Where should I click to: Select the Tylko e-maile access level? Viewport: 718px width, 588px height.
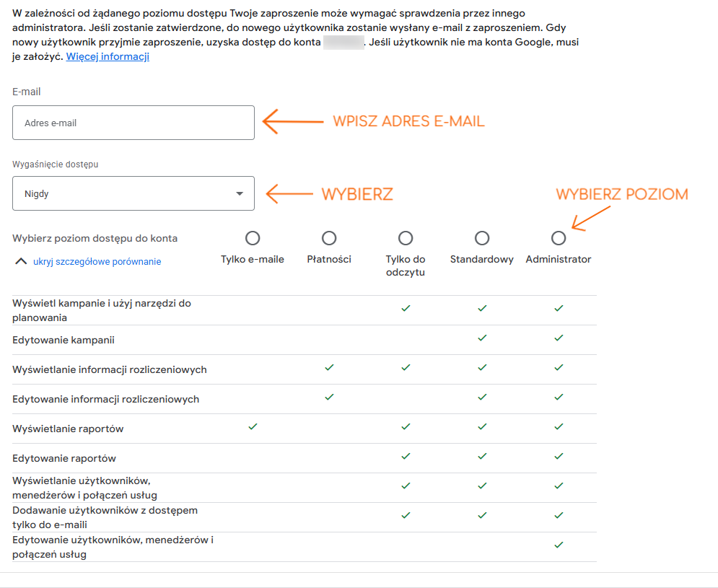253,238
